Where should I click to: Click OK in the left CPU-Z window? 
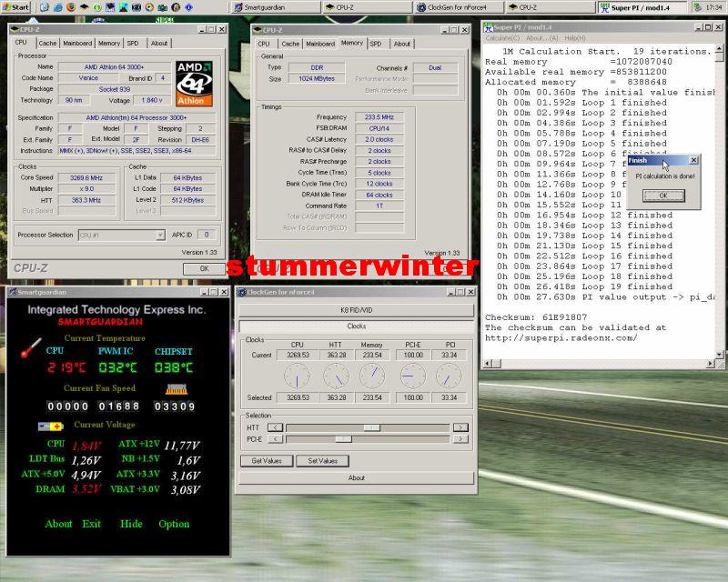204,269
